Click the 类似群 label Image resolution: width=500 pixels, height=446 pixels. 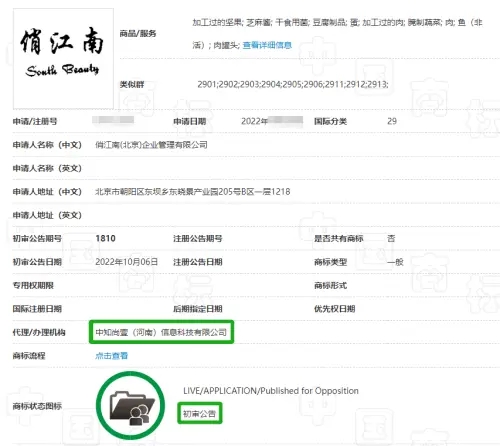coord(132,84)
